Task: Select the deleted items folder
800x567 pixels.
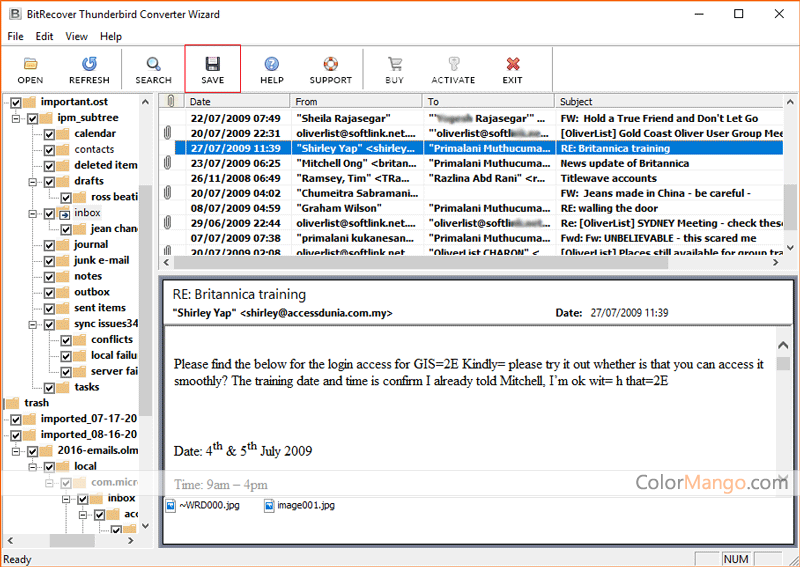Action: 105,165
